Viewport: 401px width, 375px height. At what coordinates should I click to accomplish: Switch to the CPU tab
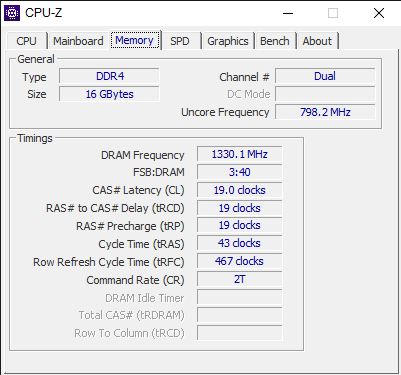tap(26, 41)
